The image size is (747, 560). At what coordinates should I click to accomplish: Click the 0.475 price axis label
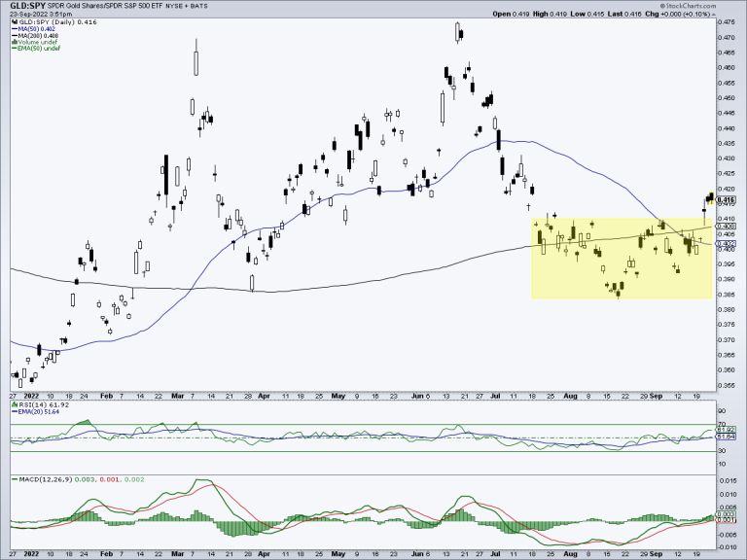click(x=726, y=22)
